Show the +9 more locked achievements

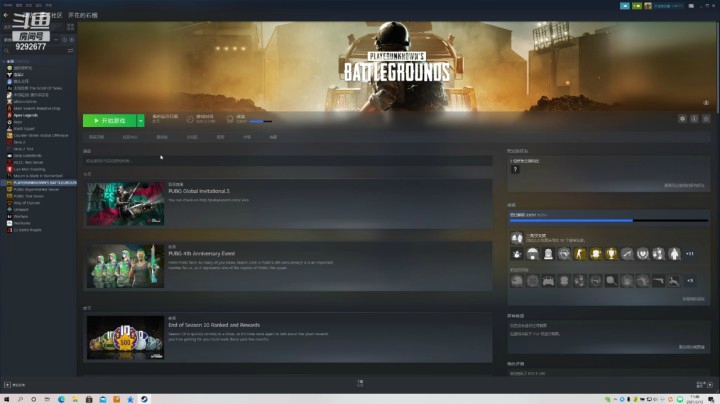click(x=689, y=281)
